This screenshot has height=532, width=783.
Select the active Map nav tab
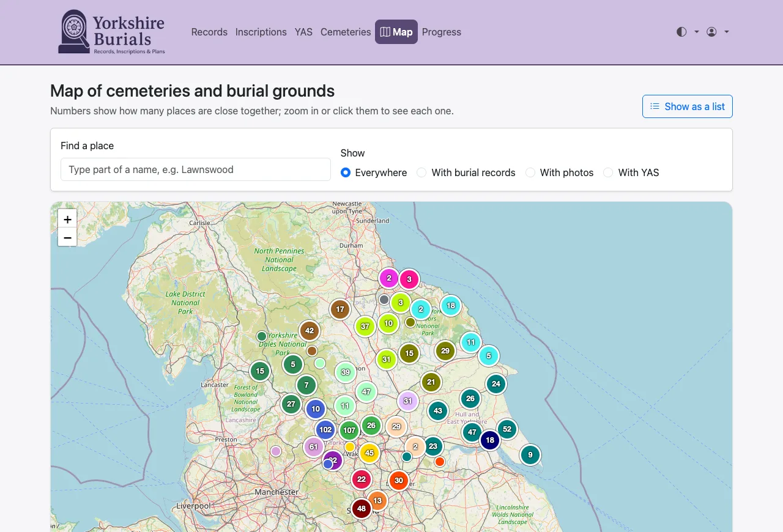(x=396, y=32)
